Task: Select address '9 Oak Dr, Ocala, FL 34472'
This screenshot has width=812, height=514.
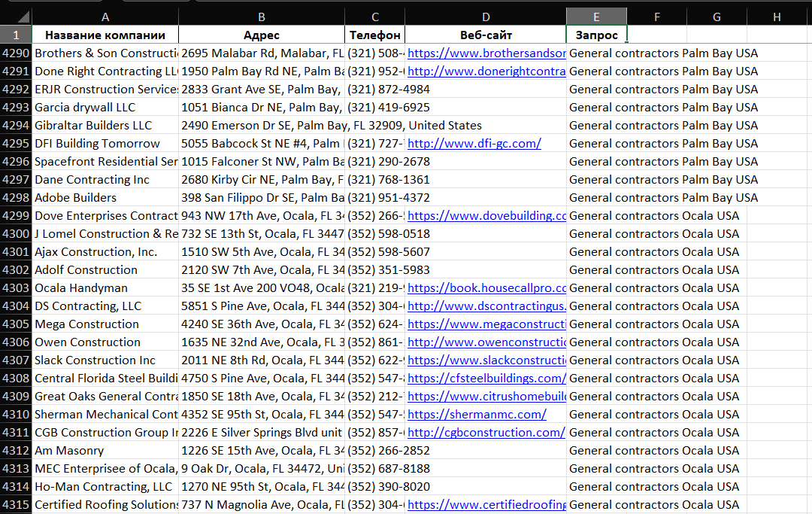Action: (262, 468)
